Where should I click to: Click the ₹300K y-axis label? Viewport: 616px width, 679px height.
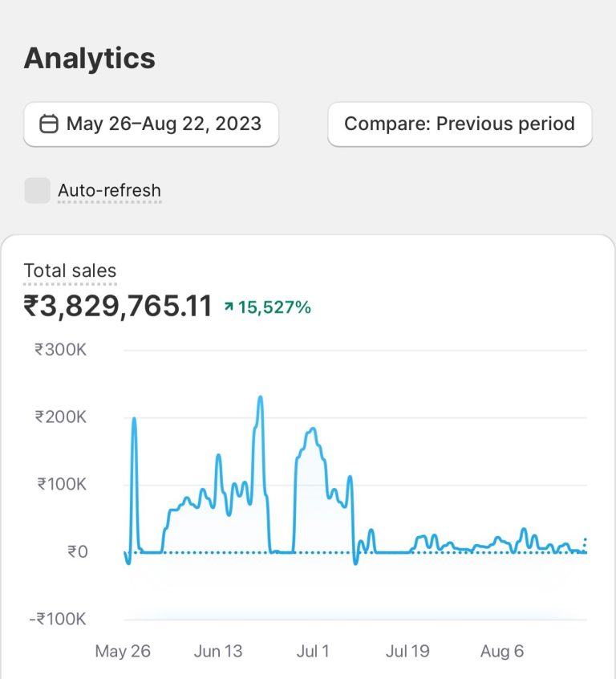pyautogui.click(x=60, y=350)
